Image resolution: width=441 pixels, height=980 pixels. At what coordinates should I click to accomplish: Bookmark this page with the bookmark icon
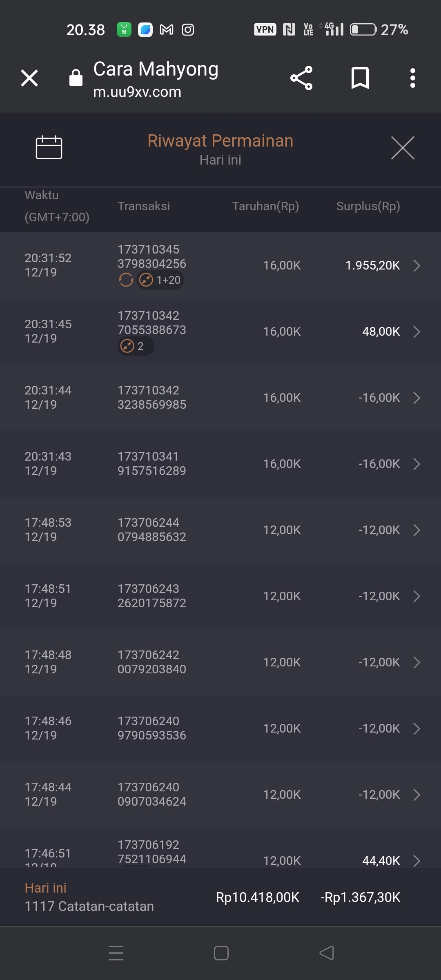pos(360,78)
